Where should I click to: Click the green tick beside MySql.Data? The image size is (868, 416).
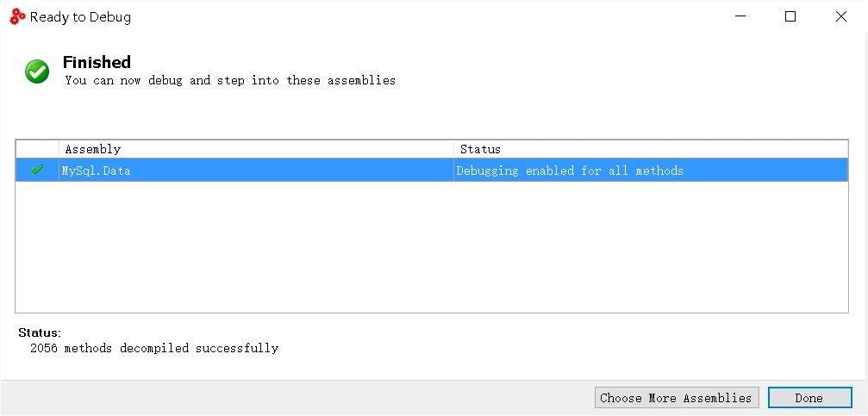click(37, 170)
